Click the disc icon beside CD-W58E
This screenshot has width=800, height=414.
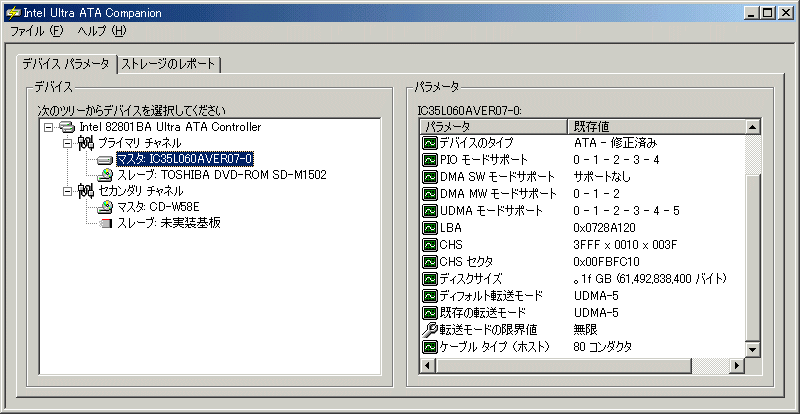[x=106, y=207]
